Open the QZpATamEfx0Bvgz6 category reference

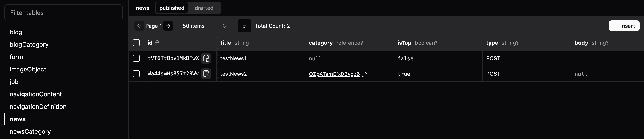tap(334, 74)
